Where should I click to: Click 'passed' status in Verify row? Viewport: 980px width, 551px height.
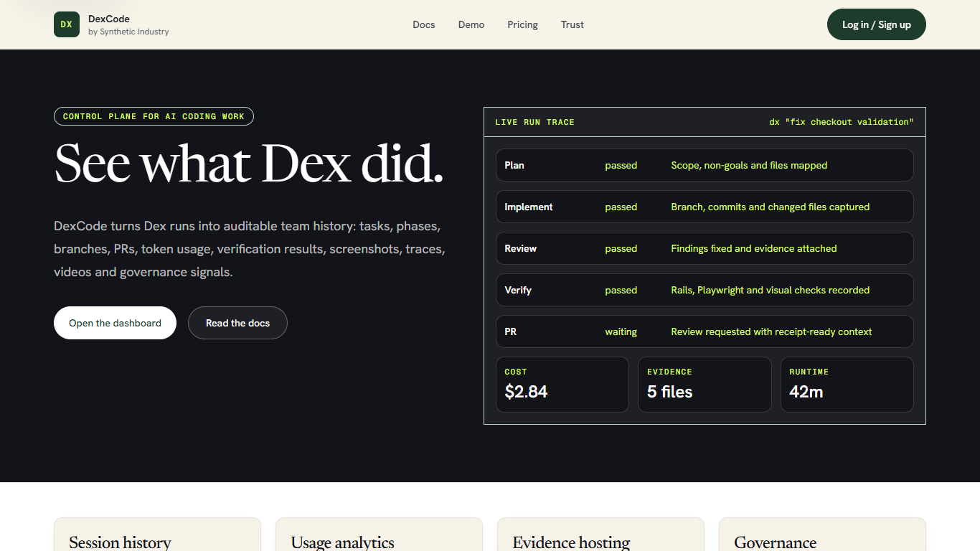621,290
